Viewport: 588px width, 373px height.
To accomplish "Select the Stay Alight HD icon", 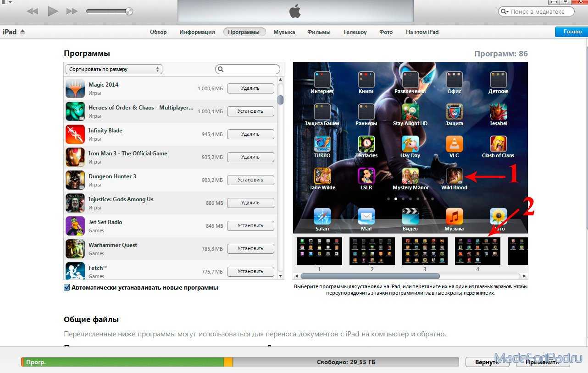I will coord(410,111).
